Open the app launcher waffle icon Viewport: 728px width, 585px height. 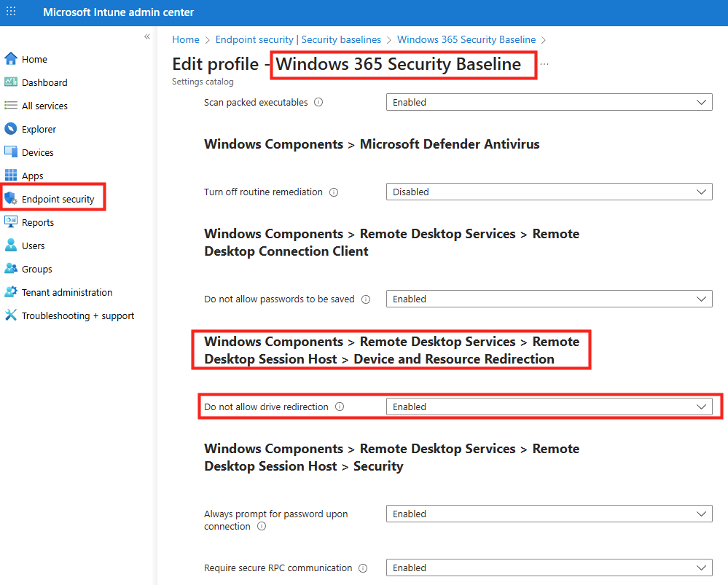pos(11,12)
